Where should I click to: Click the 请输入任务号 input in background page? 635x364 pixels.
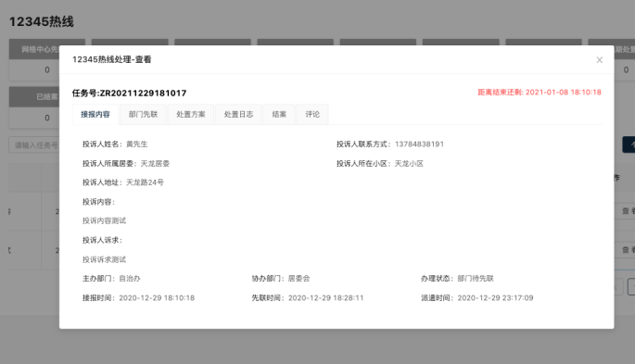tap(34, 144)
